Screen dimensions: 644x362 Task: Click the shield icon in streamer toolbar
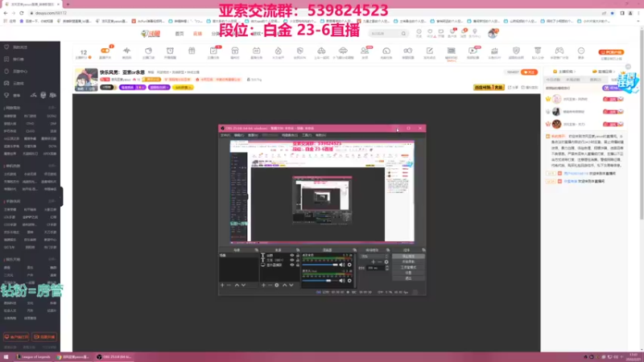tap(516, 51)
